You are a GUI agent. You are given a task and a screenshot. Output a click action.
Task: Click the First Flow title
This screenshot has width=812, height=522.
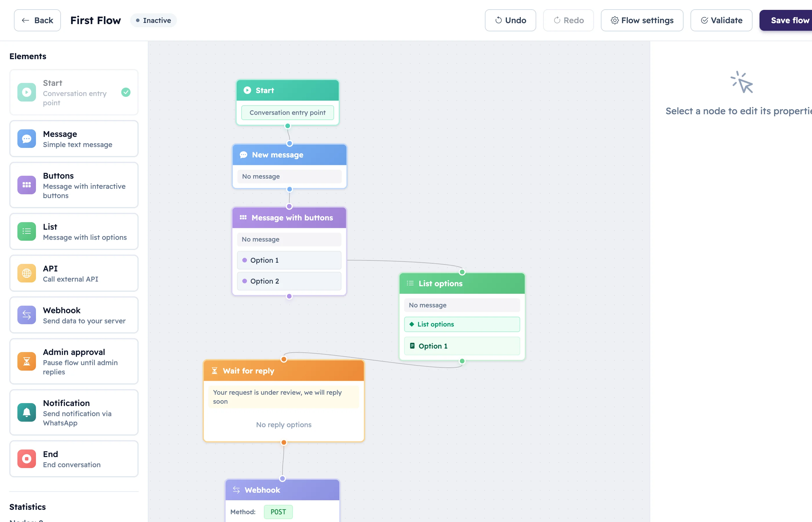[96, 20]
